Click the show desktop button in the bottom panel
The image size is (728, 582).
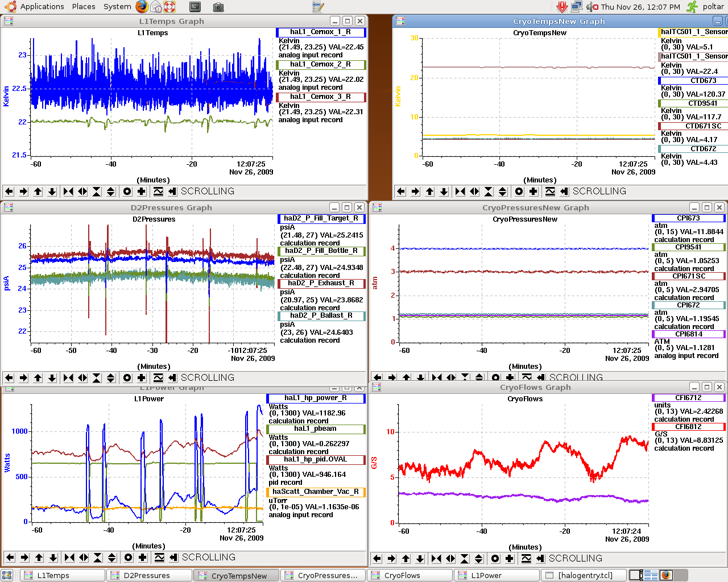7,575
